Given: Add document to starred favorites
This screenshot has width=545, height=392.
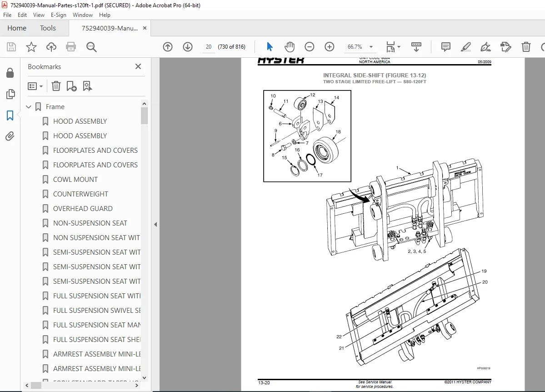Looking at the screenshot, I should pos(31,46).
